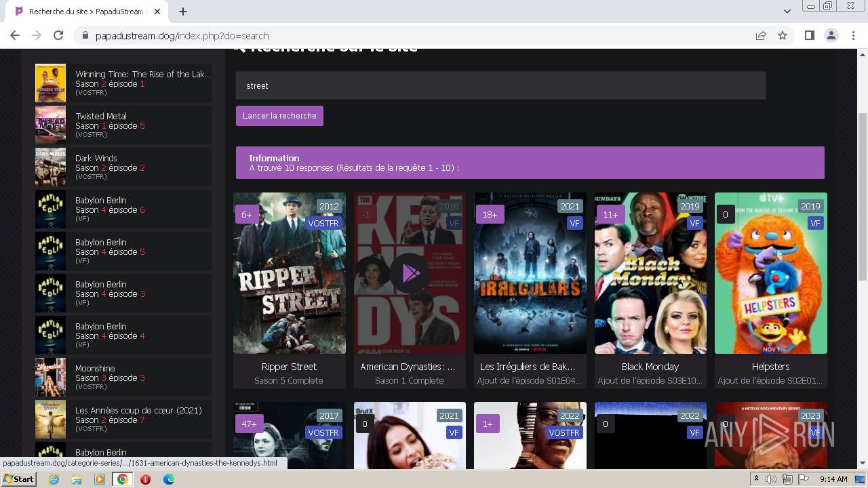
Task: Open the Opera icon in the taskbar
Action: [145, 479]
